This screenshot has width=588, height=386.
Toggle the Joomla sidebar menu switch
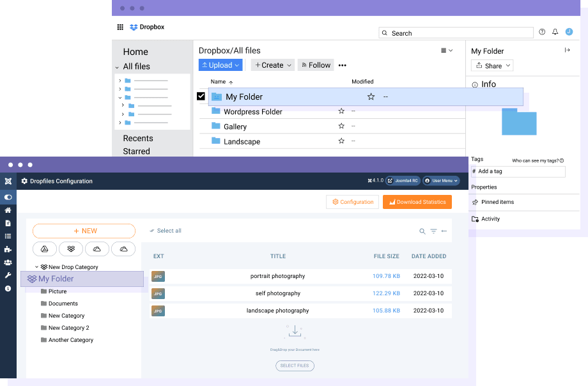8,197
